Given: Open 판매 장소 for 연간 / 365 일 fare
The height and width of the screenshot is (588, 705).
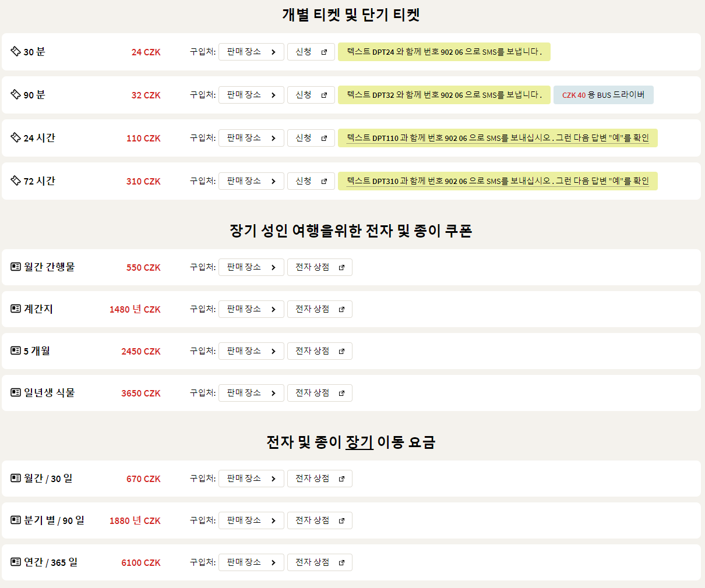Looking at the screenshot, I should coord(251,562).
